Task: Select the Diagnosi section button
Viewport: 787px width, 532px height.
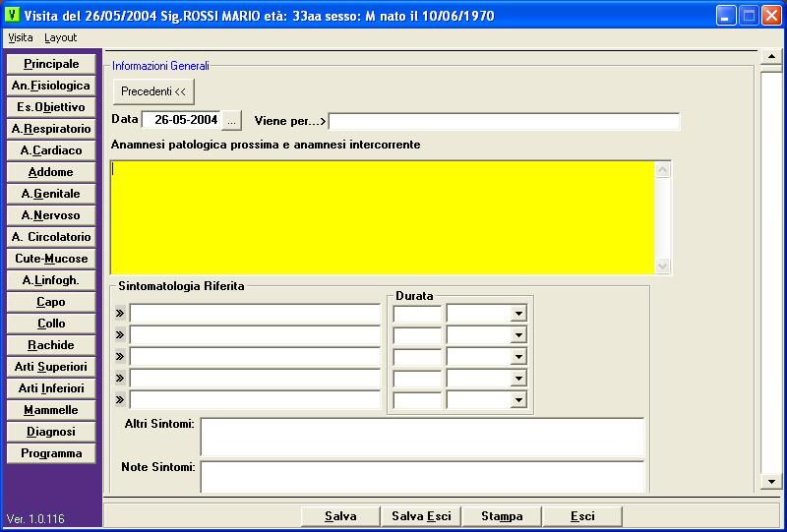Action: coord(51,432)
